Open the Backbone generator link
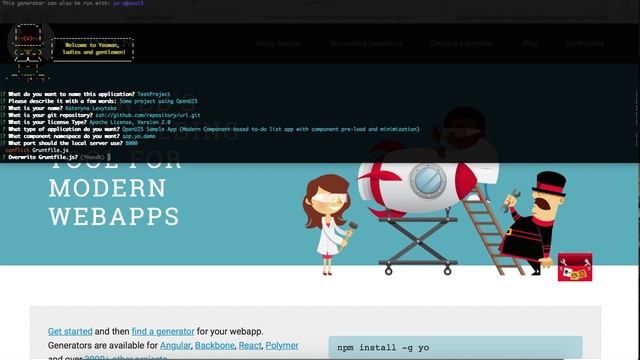The image size is (640, 360). pyautogui.click(x=215, y=345)
